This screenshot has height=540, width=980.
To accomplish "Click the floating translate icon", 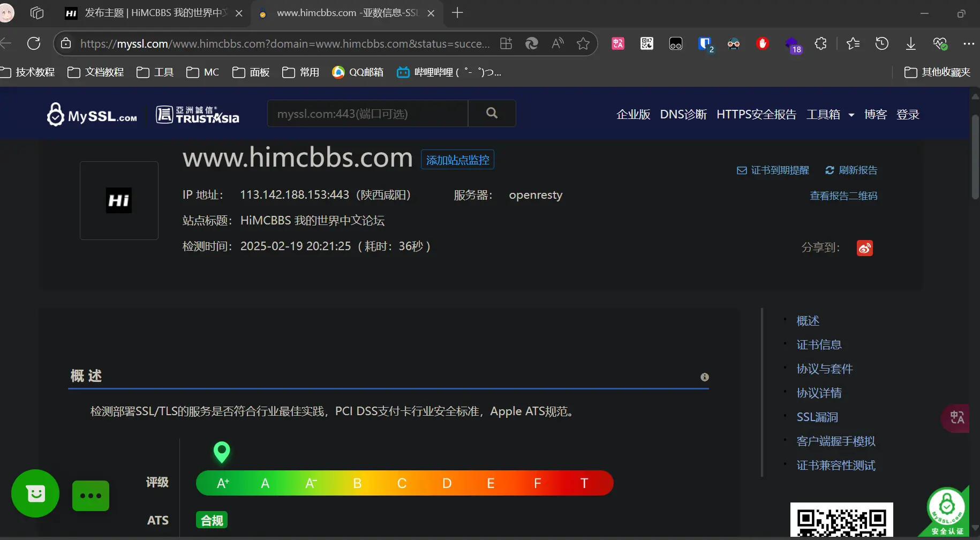I will tap(957, 418).
